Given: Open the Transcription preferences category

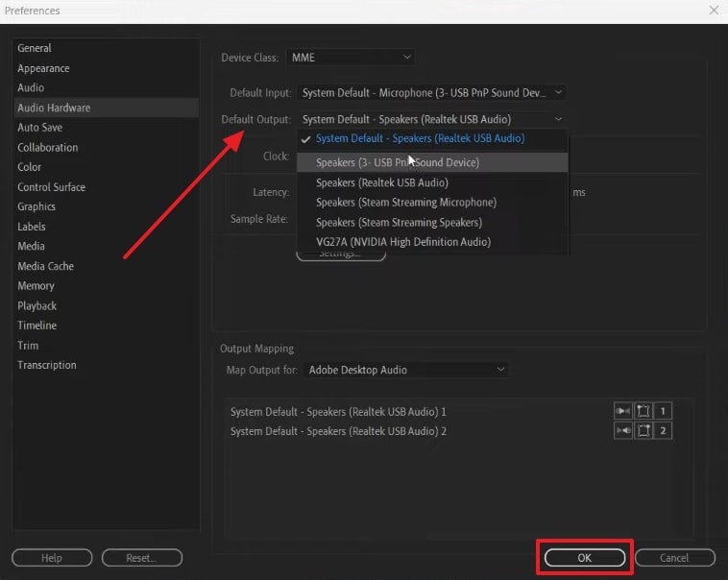Looking at the screenshot, I should (107, 366).
